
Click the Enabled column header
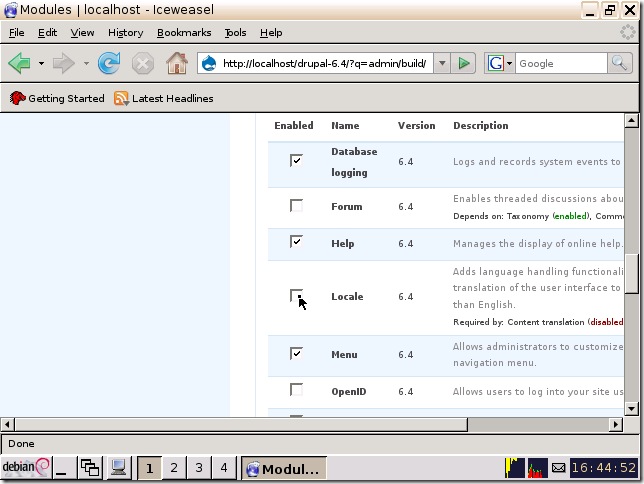click(294, 125)
